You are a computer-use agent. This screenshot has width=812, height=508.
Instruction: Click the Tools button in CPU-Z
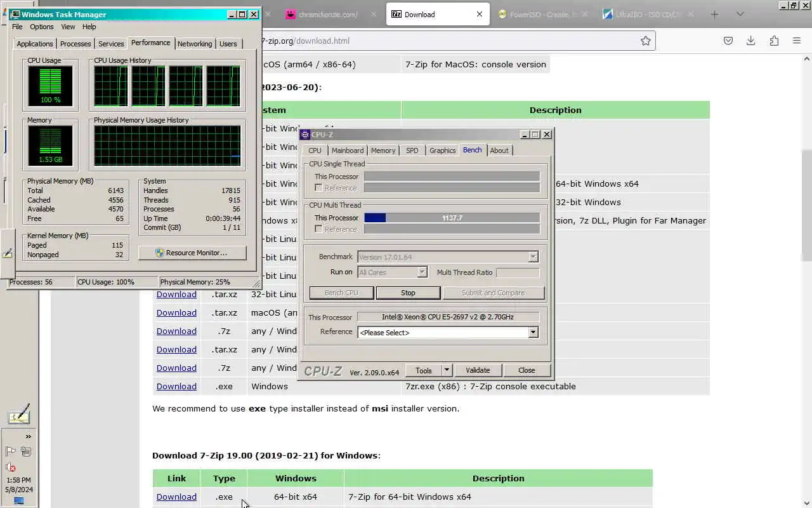coord(424,370)
